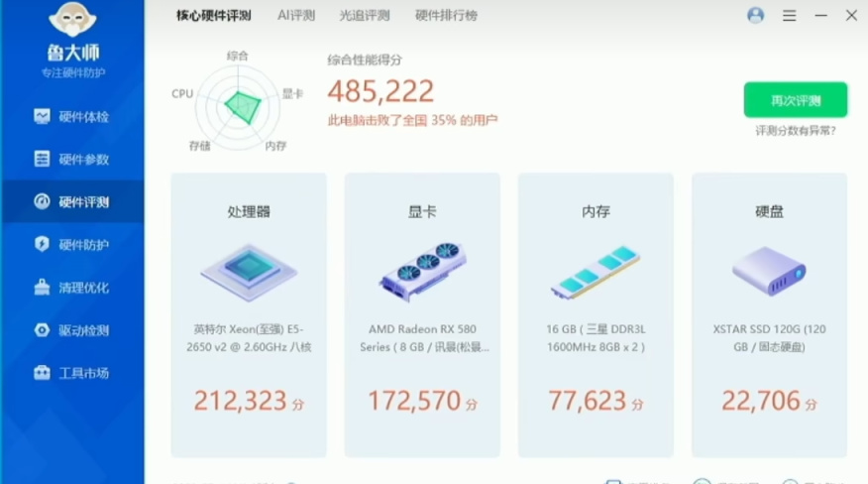Open 工具市场 in the sidebar
868x484 pixels.
pos(72,373)
